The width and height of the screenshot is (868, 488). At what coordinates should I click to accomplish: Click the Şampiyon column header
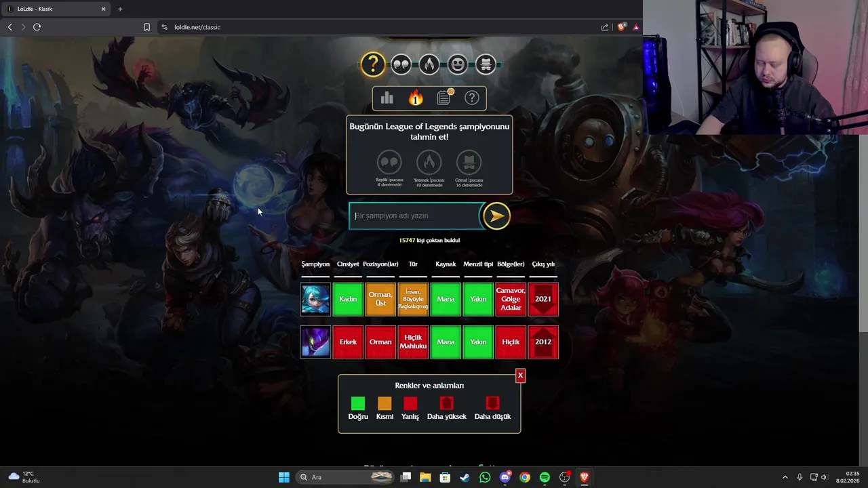[x=315, y=264]
